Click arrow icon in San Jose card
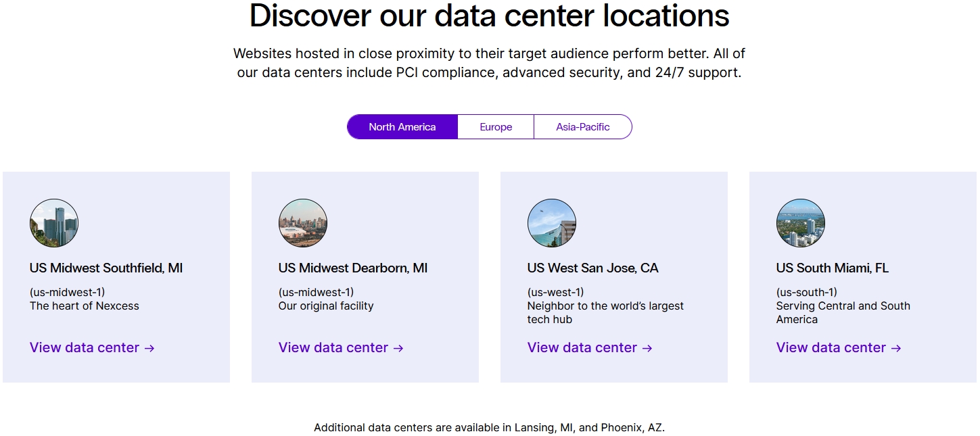The image size is (980, 436). (x=648, y=348)
